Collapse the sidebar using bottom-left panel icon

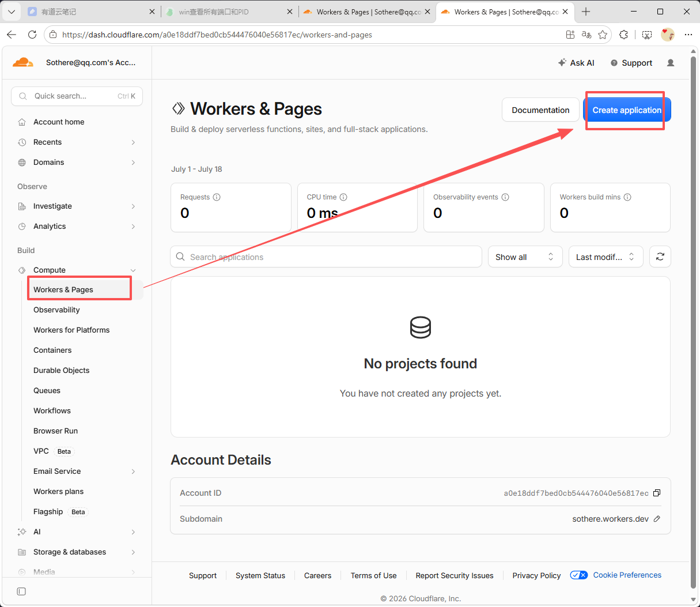point(21,591)
